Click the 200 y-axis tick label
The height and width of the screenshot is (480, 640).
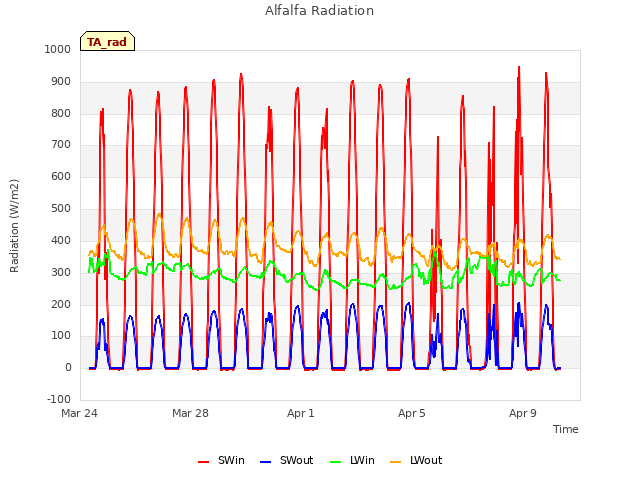point(61,304)
